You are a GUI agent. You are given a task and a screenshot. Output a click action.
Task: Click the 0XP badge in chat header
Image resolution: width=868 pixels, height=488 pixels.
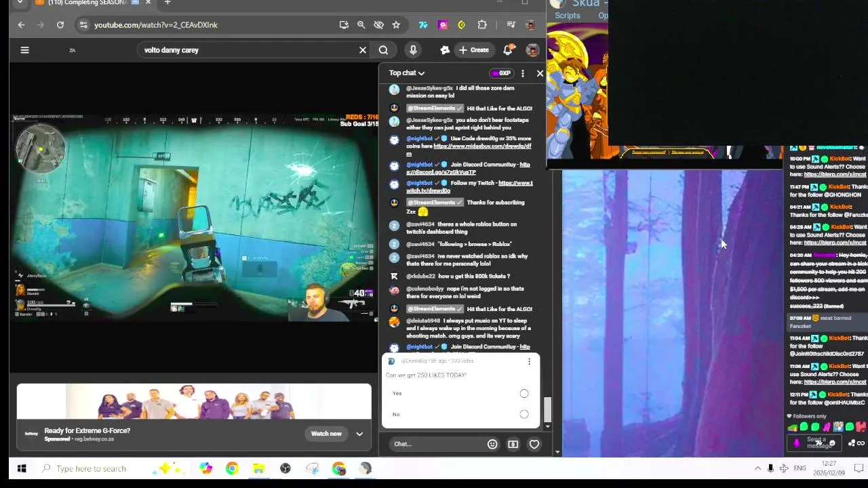[502, 73]
